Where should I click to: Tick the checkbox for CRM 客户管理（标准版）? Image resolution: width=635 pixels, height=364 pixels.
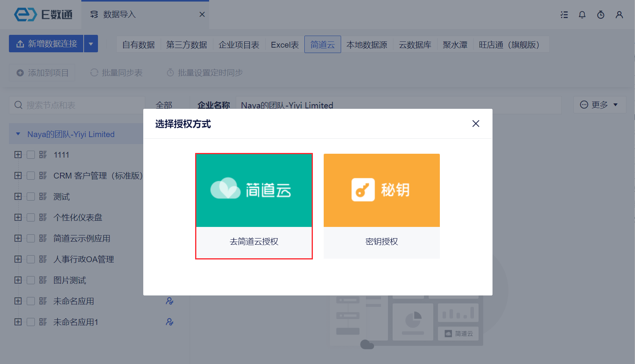click(x=31, y=175)
